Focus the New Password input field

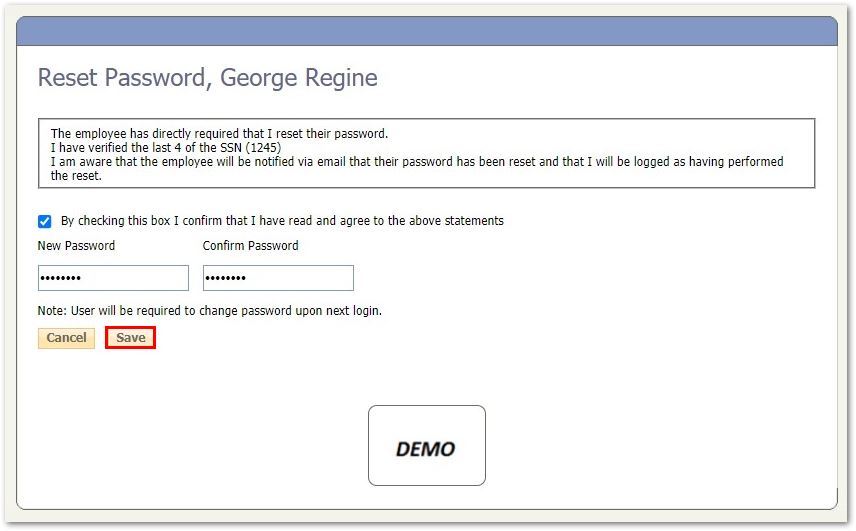pos(113,278)
